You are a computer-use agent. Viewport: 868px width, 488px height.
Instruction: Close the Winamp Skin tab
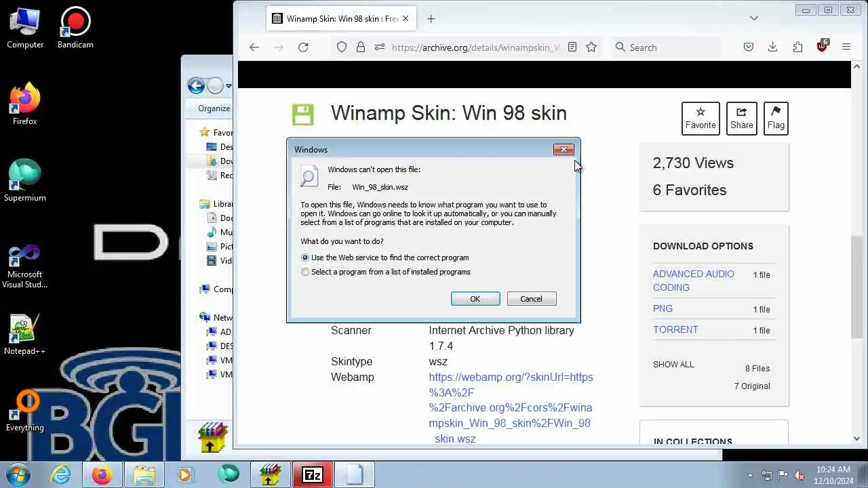point(406,19)
